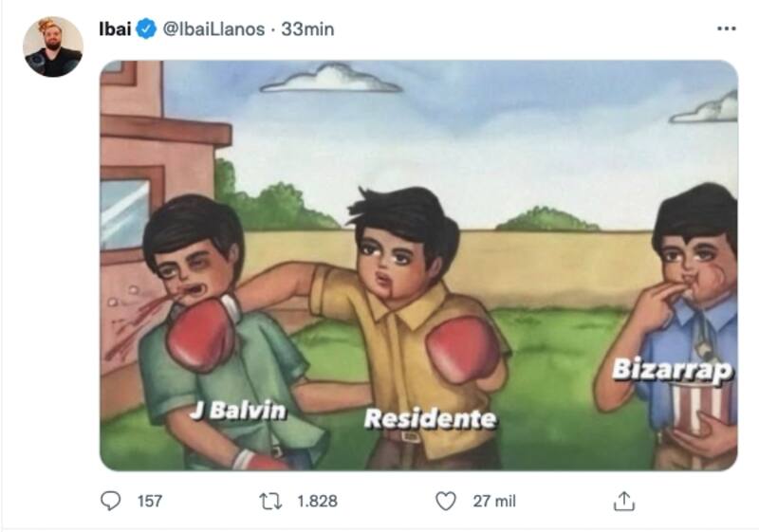Click the Residente label on image

coord(431,418)
